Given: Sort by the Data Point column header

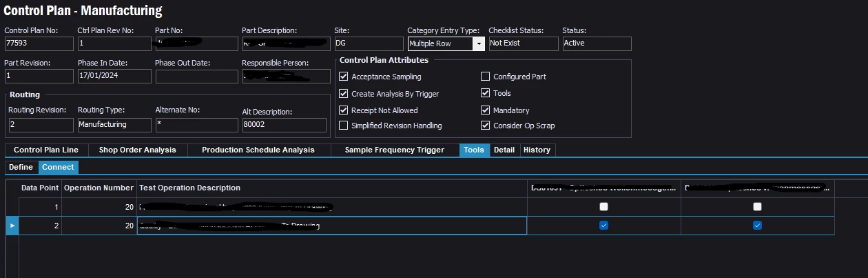Looking at the screenshot, I should (x=40, y=188).
